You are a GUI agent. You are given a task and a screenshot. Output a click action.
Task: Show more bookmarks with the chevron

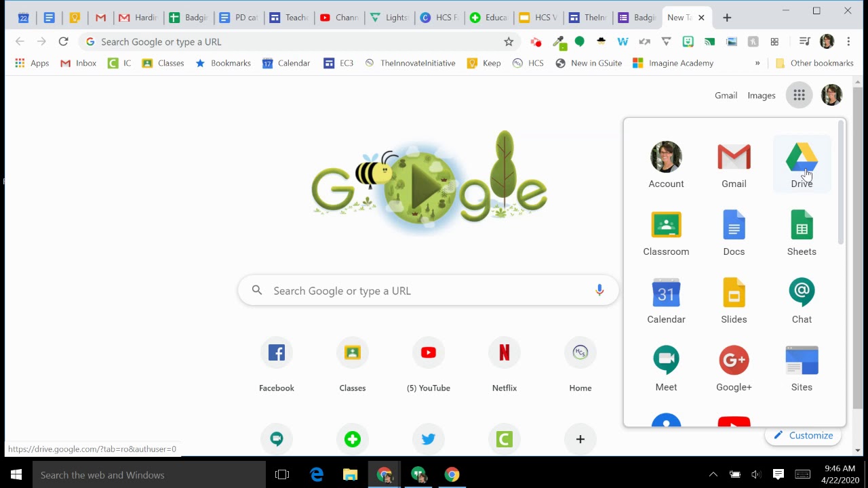(757, 63)
